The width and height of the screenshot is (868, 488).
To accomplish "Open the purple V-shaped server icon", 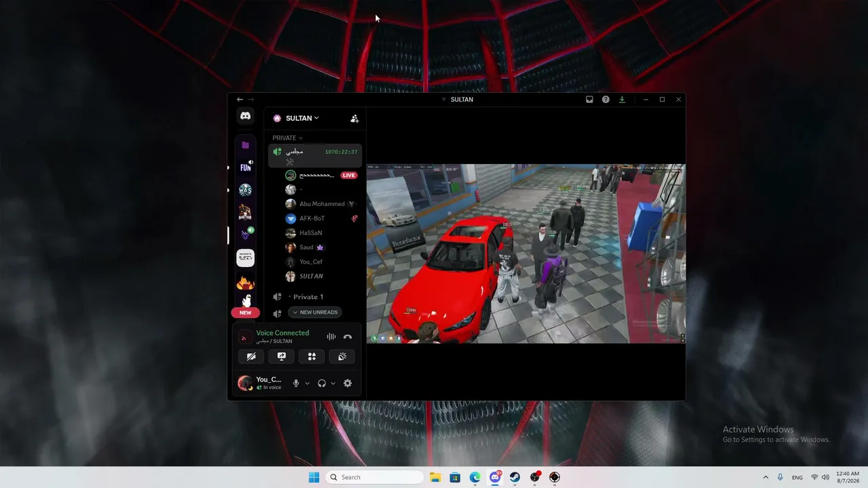I will click(245, 235).
